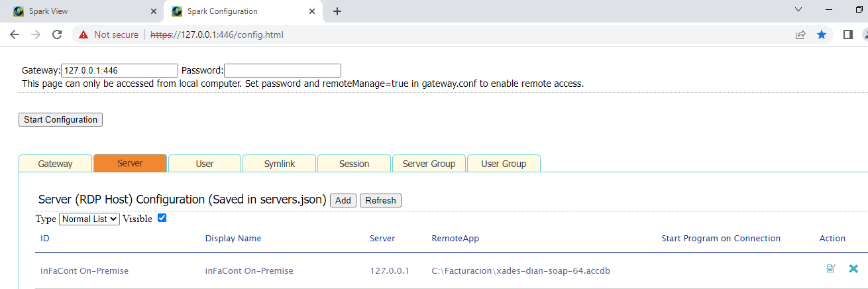Open the User tab
The image size is (868, 289).
coord(205,164)
